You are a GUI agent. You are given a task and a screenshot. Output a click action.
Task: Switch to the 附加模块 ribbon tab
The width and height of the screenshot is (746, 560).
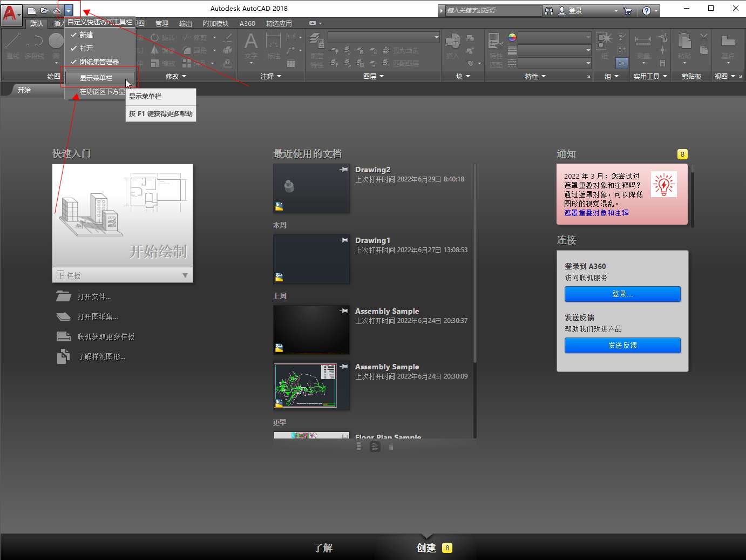[216, 23]
